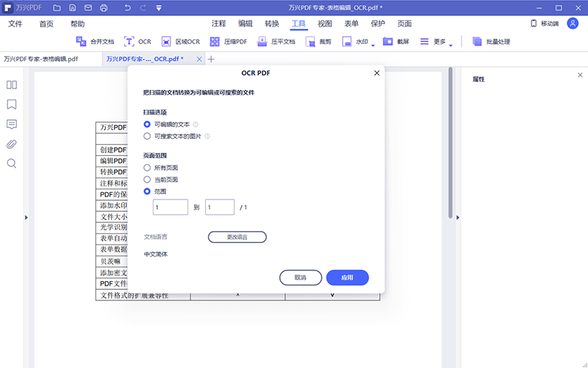The height and width of the screenshot is (368, 588).
Task: Click the 应用 apply button
Action: pyautogui.click(x=347, y=277)
